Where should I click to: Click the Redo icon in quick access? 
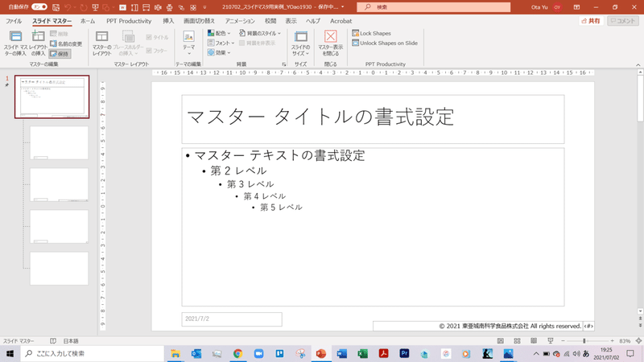pos(84,7)
